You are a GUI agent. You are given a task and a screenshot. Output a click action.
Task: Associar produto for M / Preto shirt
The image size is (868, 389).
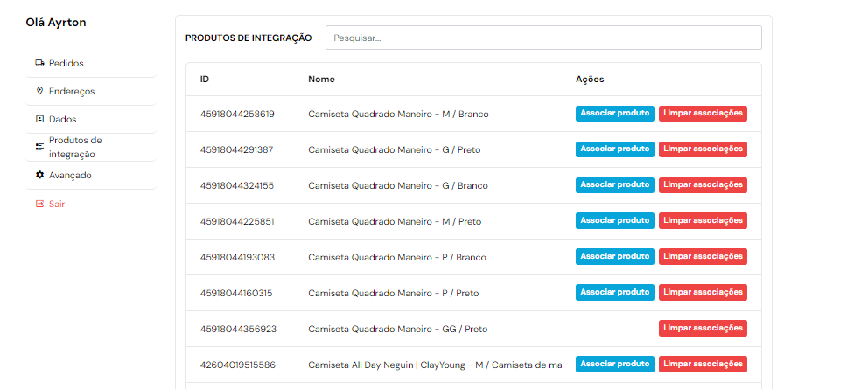point(615,221)
